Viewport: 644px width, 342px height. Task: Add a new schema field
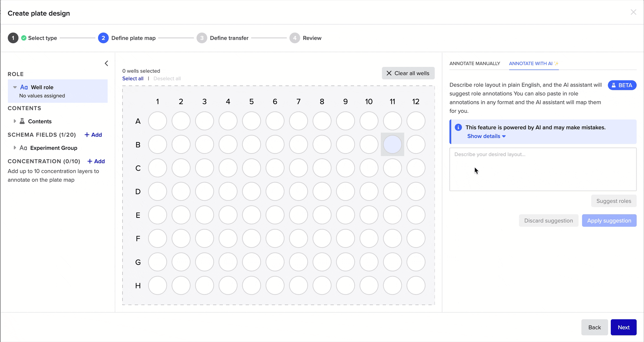[93, 135]
